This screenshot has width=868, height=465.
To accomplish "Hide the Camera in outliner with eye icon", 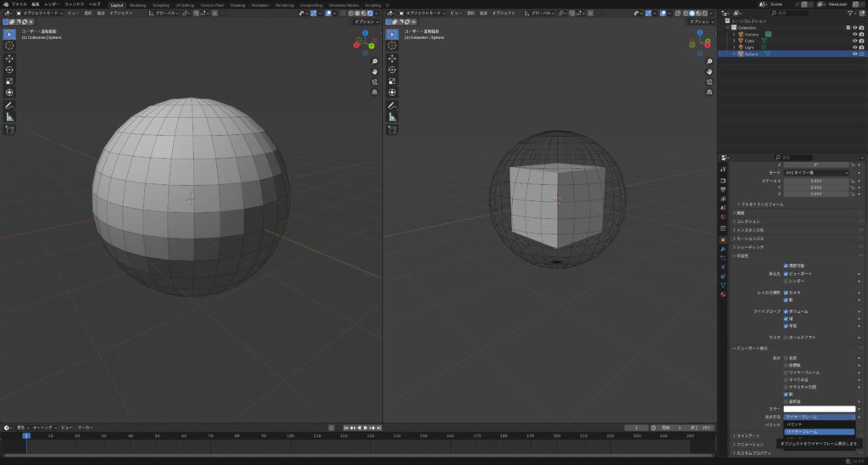I will coord(854,34).
